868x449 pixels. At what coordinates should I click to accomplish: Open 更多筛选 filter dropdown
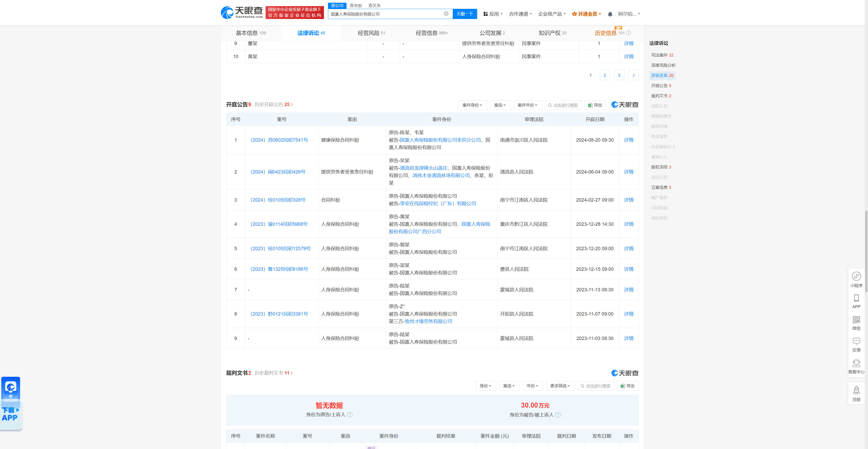(560, 386)
